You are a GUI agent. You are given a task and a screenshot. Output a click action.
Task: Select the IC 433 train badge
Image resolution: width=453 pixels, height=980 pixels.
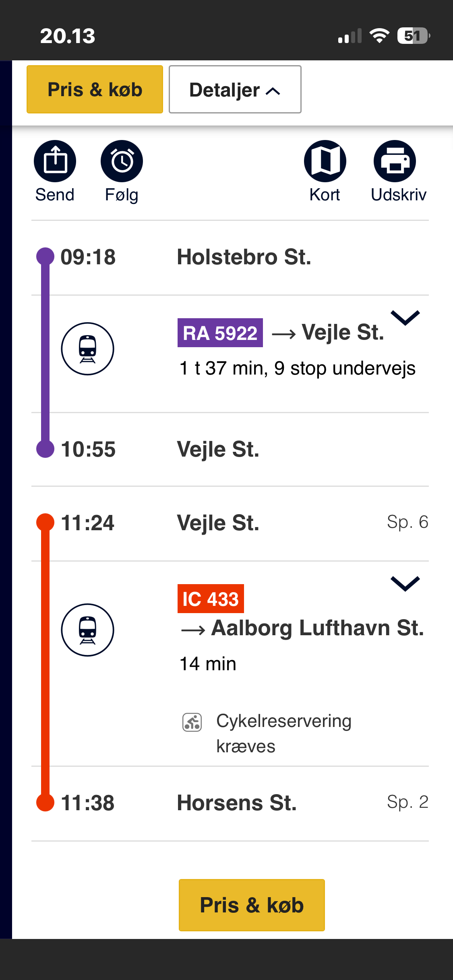(211, 599)
